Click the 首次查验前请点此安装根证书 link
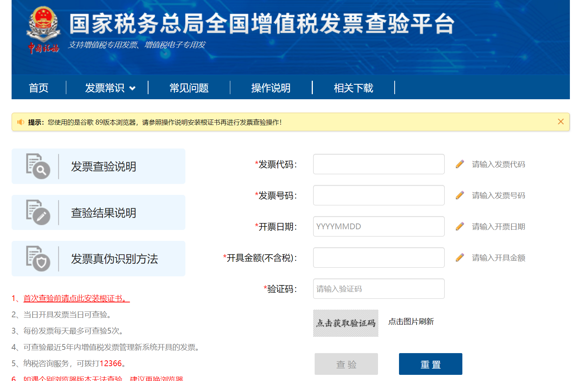Viewport: 588px width, 381px height. tap(76, 298)
